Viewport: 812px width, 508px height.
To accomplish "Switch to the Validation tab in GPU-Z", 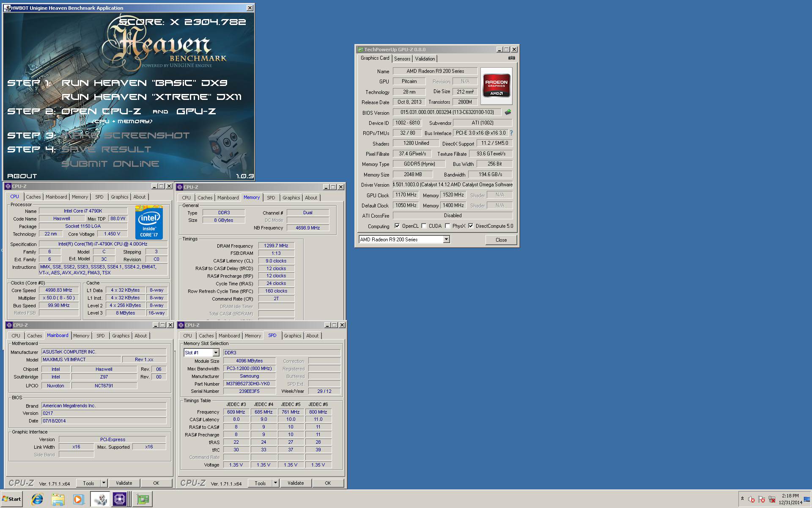I will pyautogui.click(x=425, y=59).
